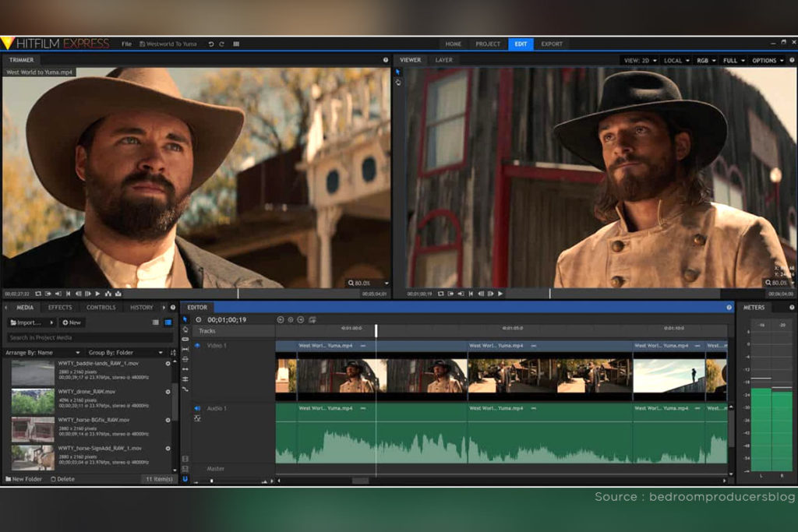Image resolution: width=798 pixels, height=532 pixels.
Task: Open properties gear for WWTY_drone_RAW.mov
Action: point(168,392)
